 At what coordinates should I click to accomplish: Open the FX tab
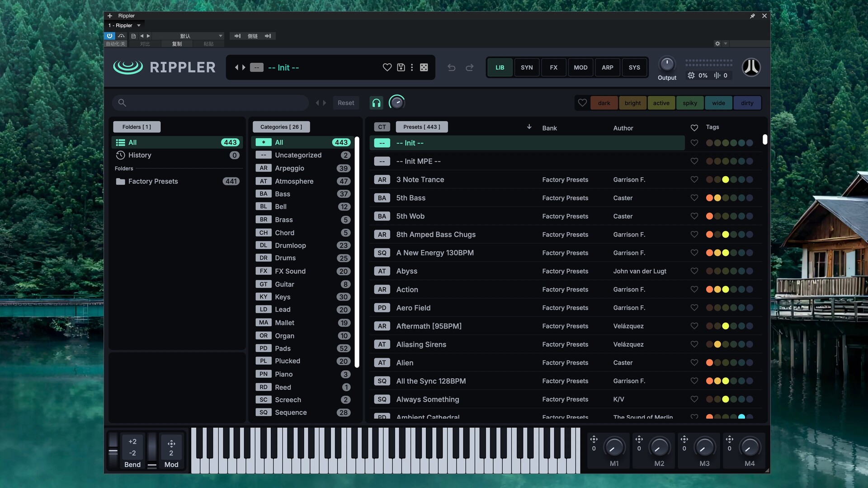[x=554, y=67]
